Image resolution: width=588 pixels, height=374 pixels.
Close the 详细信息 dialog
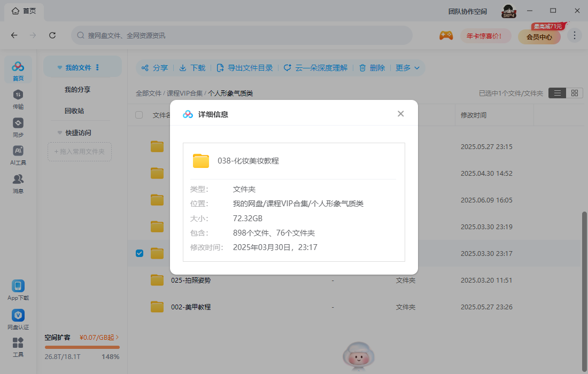[400, 114]
